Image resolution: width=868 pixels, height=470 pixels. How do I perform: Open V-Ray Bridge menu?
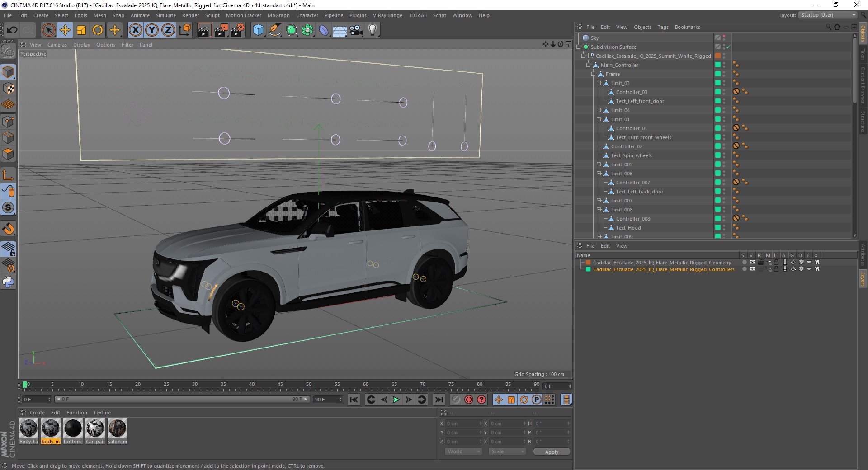(x=387, y=15)
